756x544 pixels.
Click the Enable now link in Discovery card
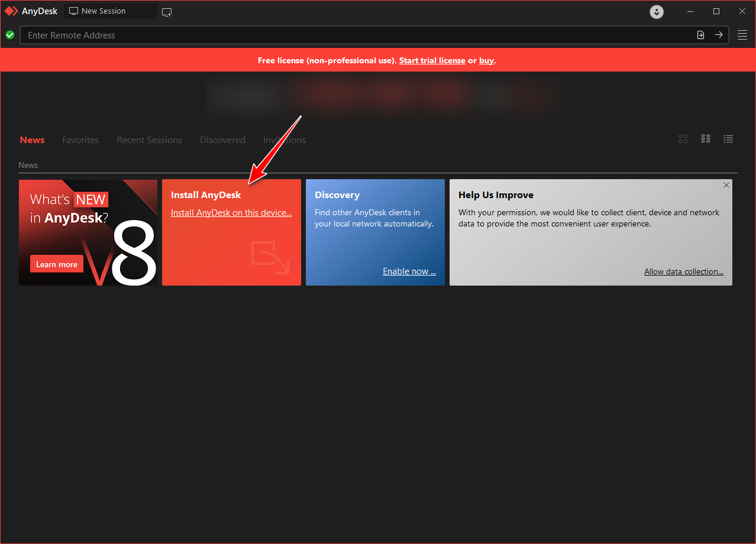click(409, 271)
